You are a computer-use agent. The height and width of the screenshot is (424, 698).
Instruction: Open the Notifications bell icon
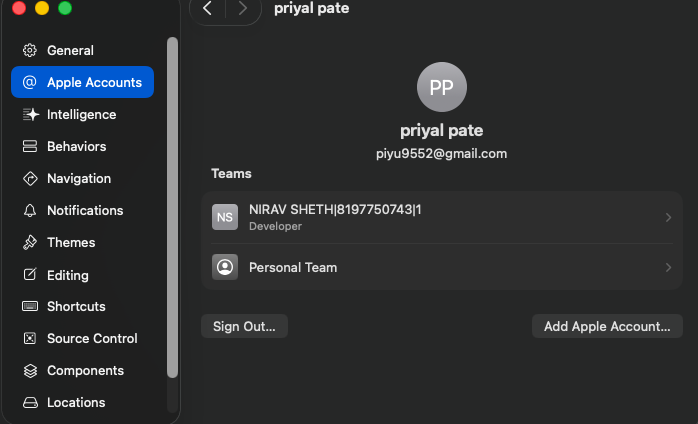click(30, 210)
